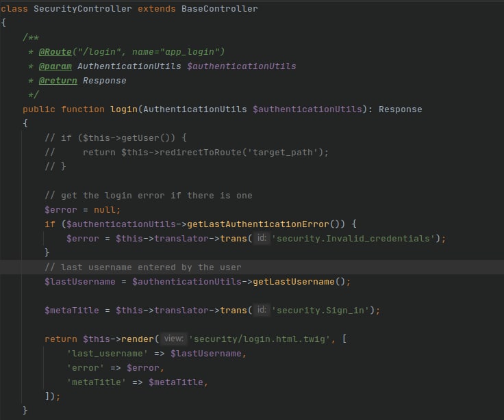504x420 pixels.
Task: Click getLastAuthenticationError method call
Action: click(x=258, y=224)
